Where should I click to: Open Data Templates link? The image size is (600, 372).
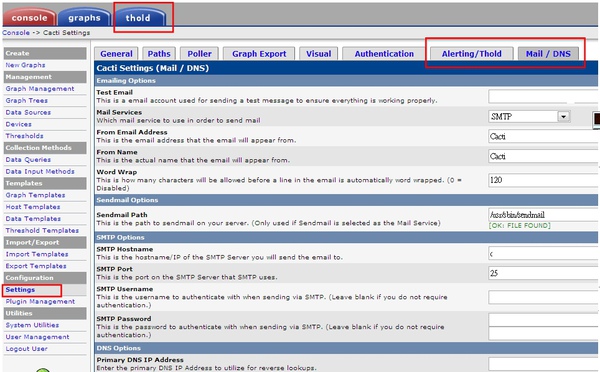33,219
